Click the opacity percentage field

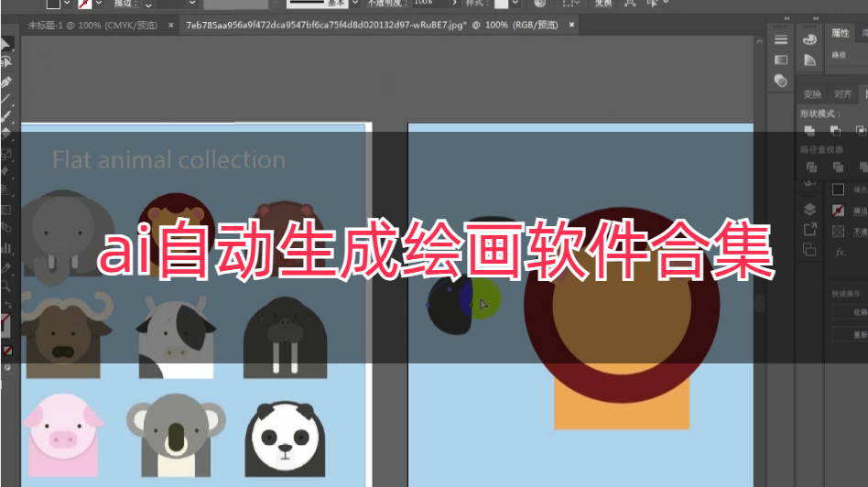click(429, 3)
